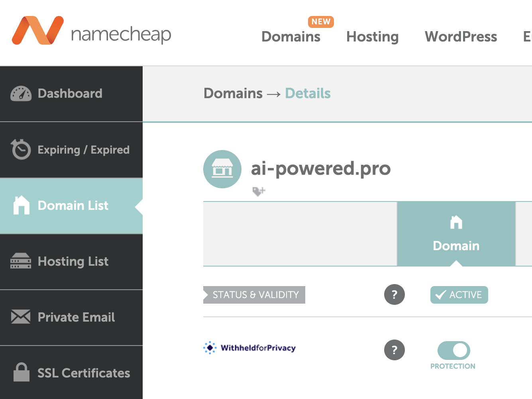Click the WithheldforPrivacy logo
Image resolution: width=532 pixels, height=399 pixels.
[249, 348]
